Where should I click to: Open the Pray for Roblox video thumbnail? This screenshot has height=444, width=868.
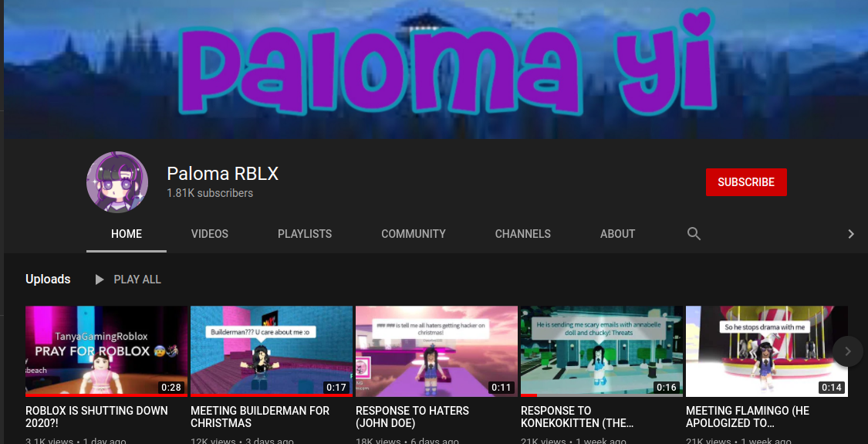pos(106,351)
